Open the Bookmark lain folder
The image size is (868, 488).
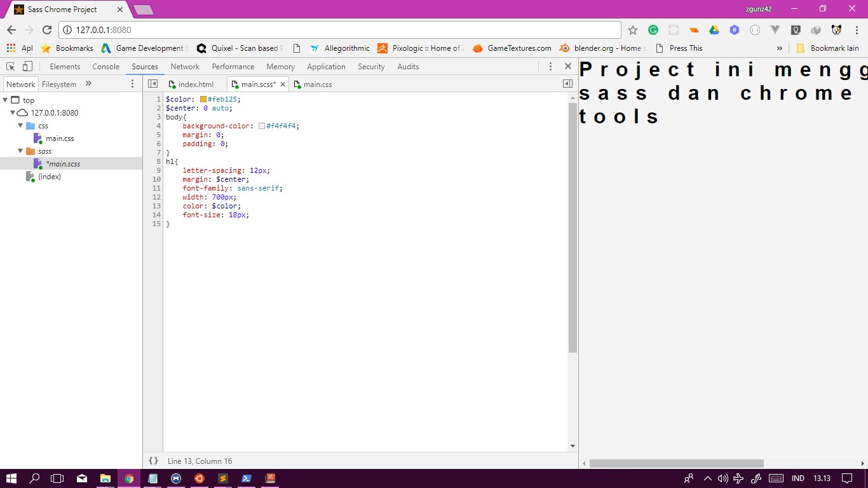(x=827, y=48)
